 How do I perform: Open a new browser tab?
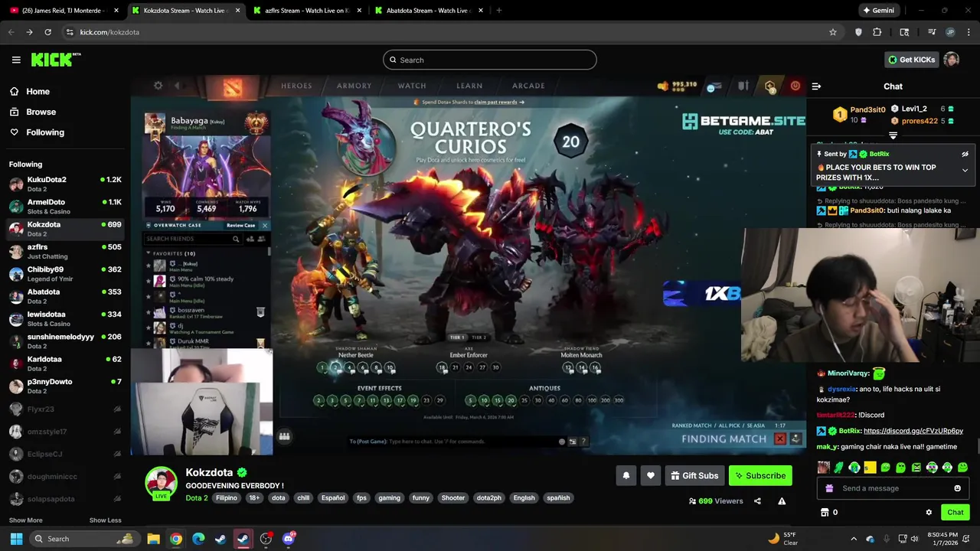tap(499, 11)
